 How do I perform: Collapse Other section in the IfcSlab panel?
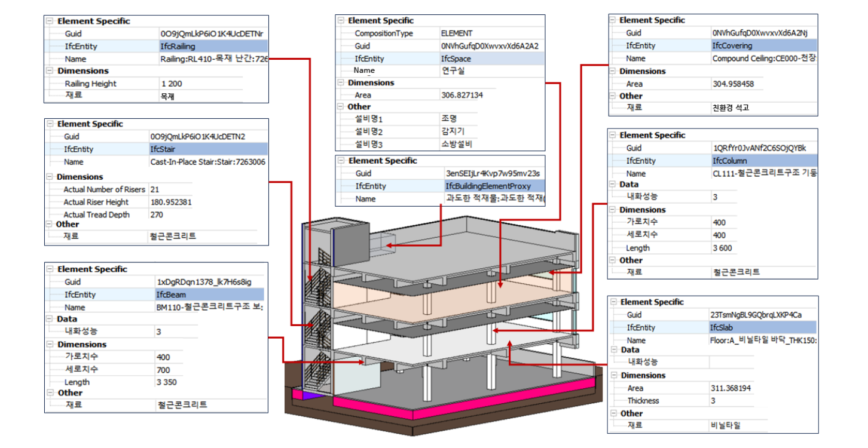coord(612,413)
